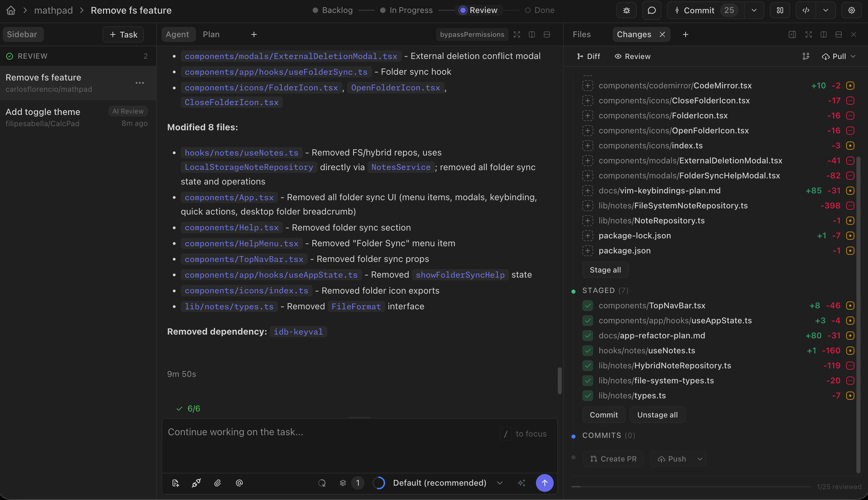Viewport: 868px width, 500px height.
Task: Open the debug bug icon in top bar
Action: [626, 10]
